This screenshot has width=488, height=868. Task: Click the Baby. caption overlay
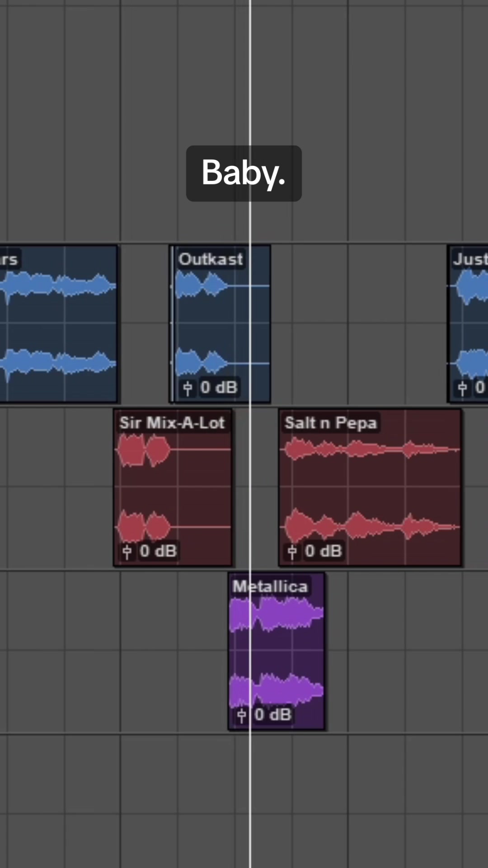(x=244, y=173)
